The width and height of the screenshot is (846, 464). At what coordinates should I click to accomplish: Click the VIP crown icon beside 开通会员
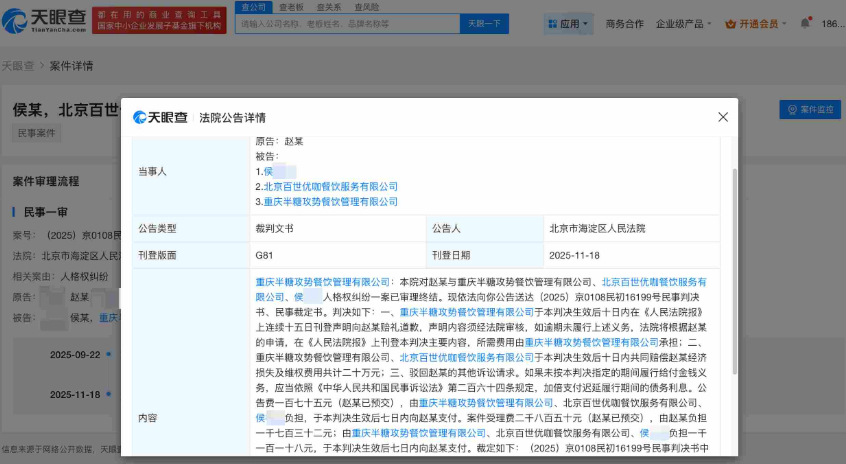(731, 23)
